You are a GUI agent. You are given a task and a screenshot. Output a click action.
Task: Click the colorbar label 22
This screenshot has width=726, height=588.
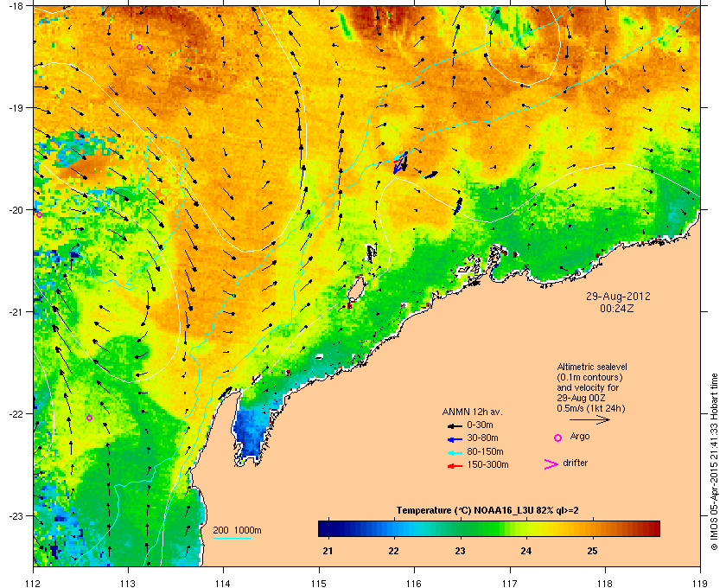tap(393, 551)
